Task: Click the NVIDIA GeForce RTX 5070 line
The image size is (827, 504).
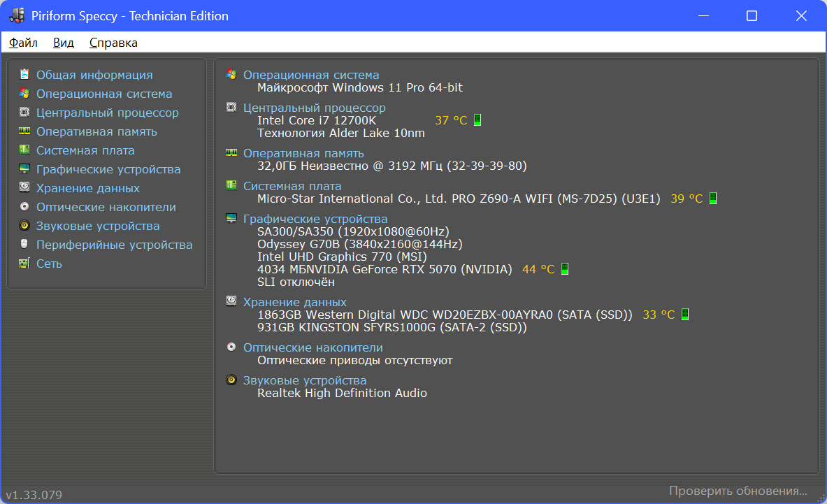Action: pos(384,269)
